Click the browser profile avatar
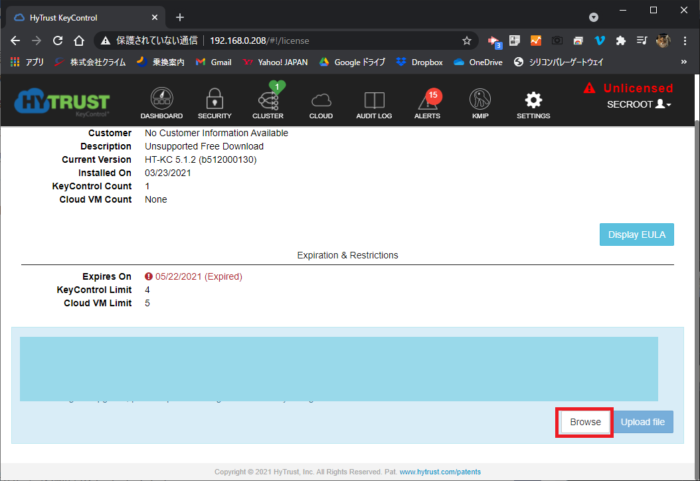This screenshot has height=481, width=700. 663,41
